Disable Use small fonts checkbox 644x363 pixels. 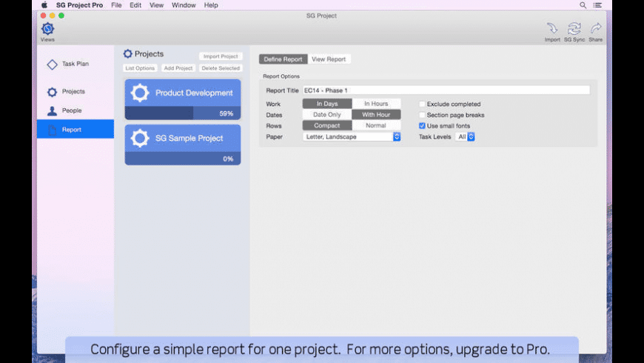(x=422, y=126)
